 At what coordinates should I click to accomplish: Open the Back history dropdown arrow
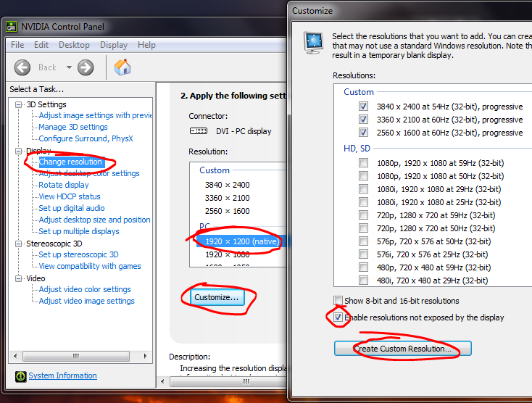(x=69, y=67)
